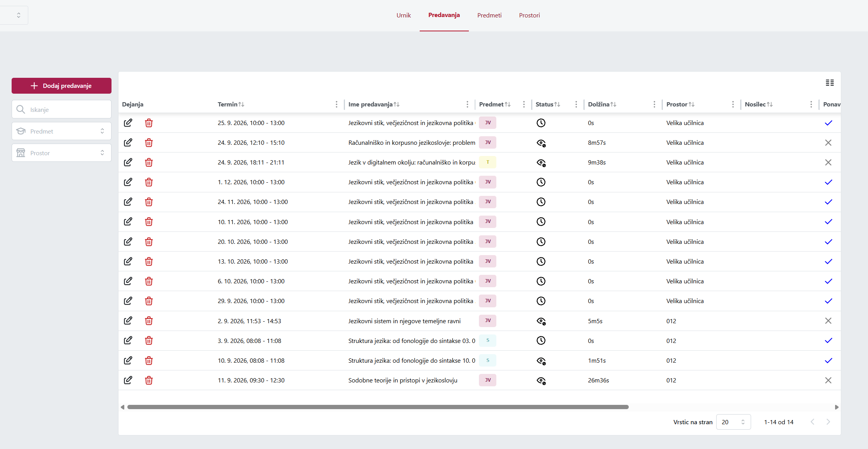Open Termin column options menu
868x449 pixels.
[x=336, y=104]
